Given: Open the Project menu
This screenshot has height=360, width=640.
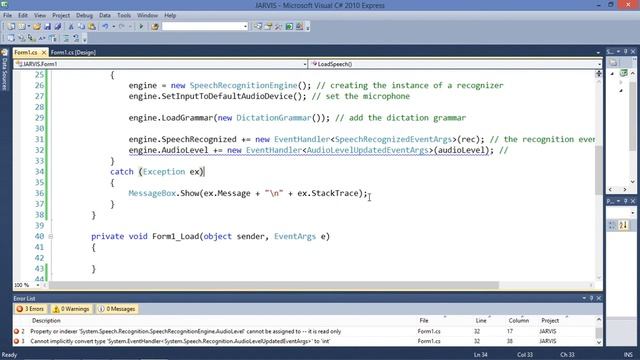Looking at the screenshot, I should pyautogui.click(x=61, y=16).
